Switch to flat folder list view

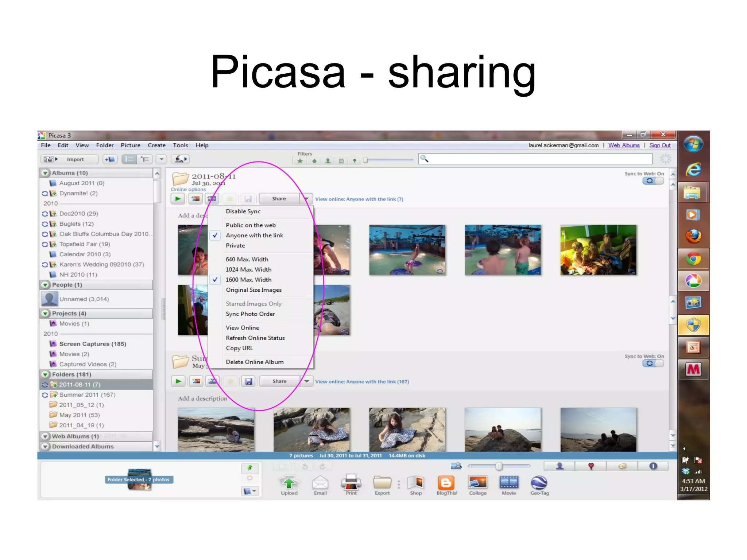coord(129,159)
